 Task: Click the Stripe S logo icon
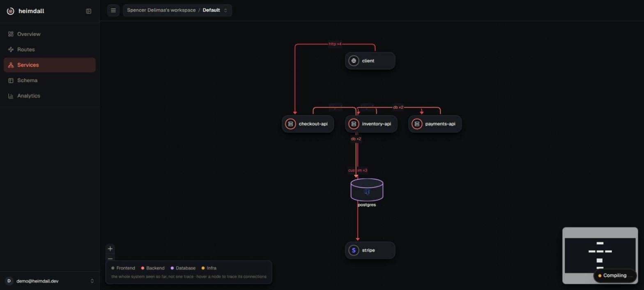(354, 250)
